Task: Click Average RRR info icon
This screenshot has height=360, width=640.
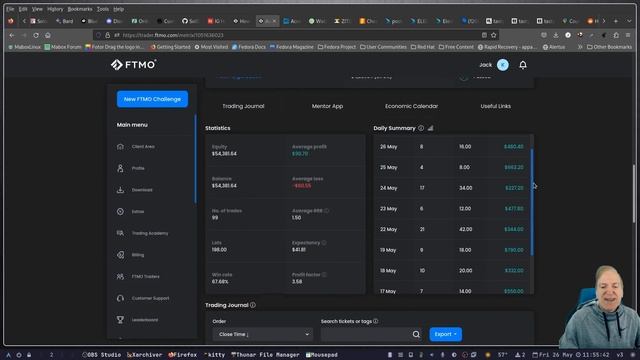Action: [327, 211]
